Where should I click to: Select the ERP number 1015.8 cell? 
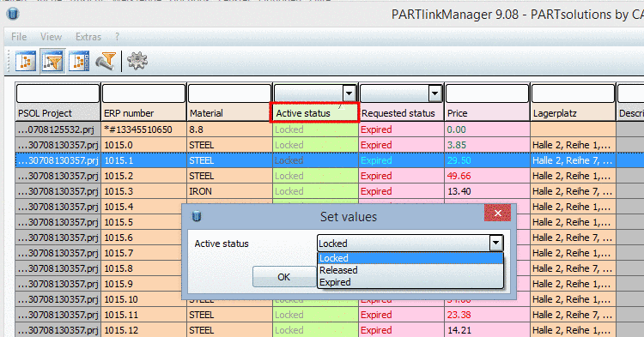tap(142, 268)
